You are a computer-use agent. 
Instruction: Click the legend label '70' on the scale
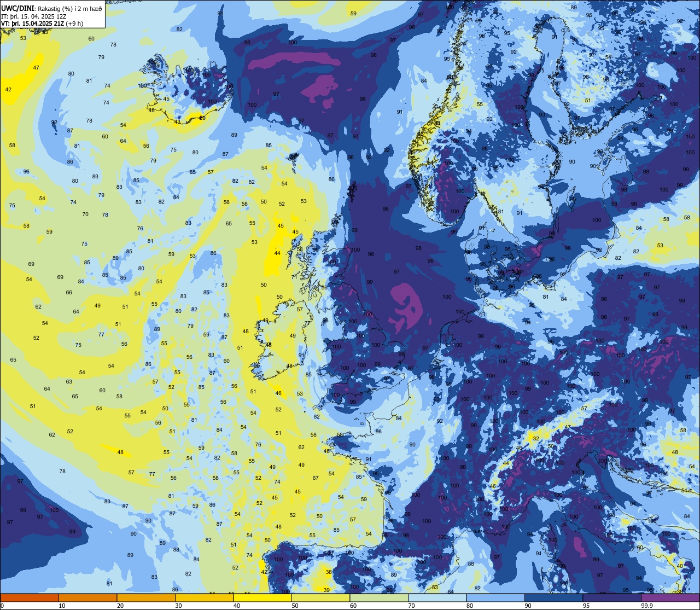(411, 606)
